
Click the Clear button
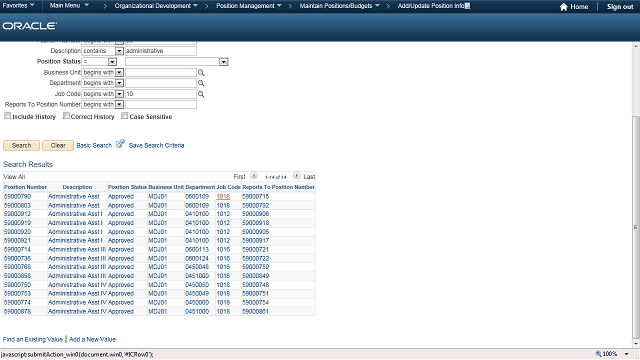(x=58, y=145)
